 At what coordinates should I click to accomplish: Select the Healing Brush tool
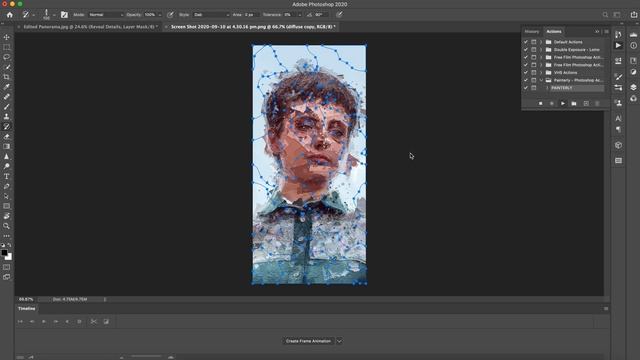coord(7,97)
